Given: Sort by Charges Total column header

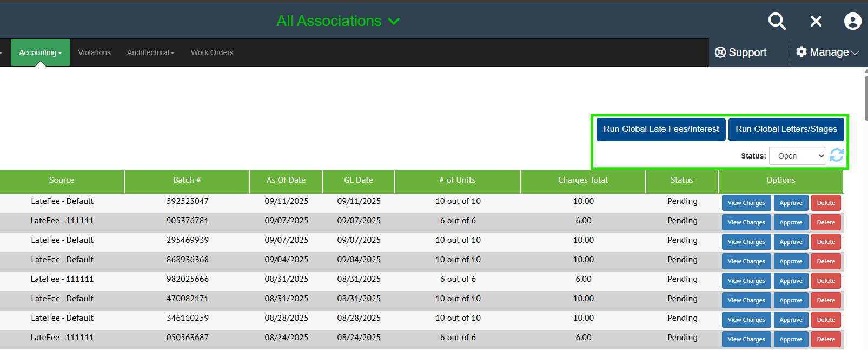Looking at the screenshot, I should 582,180.
